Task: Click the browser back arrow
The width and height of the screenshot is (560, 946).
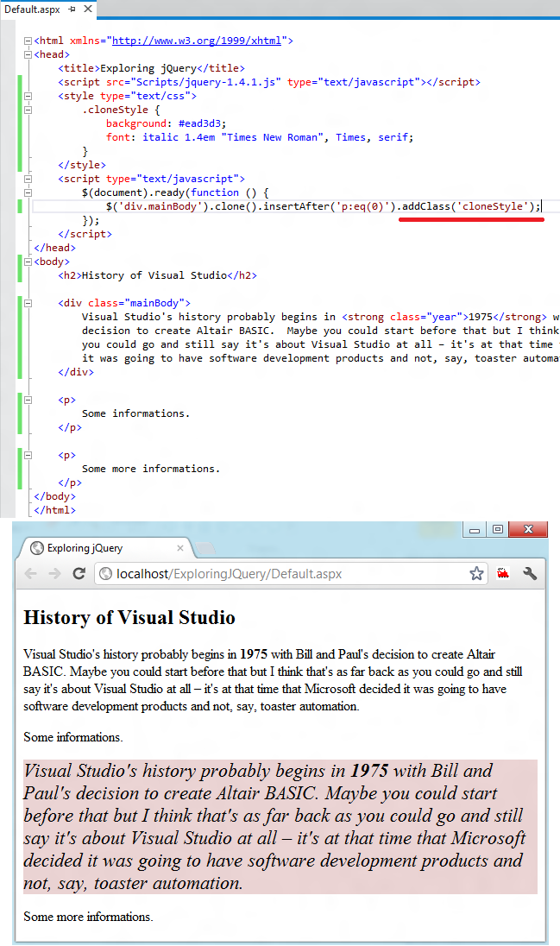Action: point(31,574)
